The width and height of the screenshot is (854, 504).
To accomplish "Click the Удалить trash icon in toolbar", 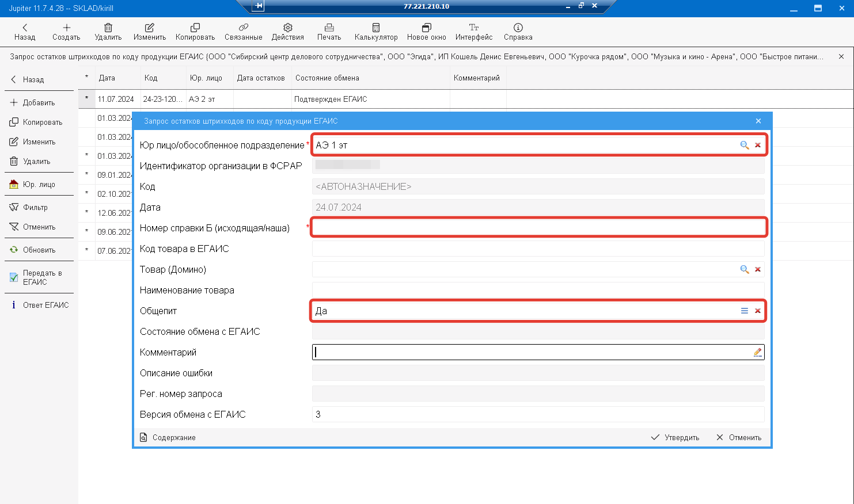I will (108, 28).
